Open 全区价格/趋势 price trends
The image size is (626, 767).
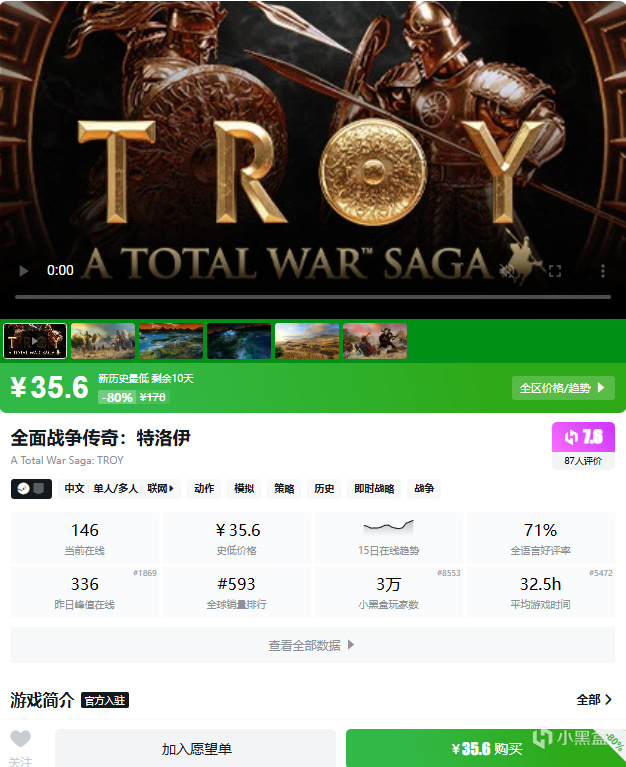click(563, 388)
